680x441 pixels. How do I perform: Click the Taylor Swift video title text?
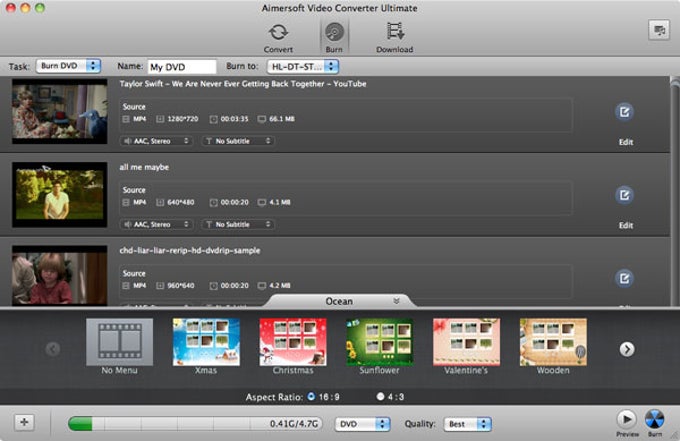(x=243, y=84)
